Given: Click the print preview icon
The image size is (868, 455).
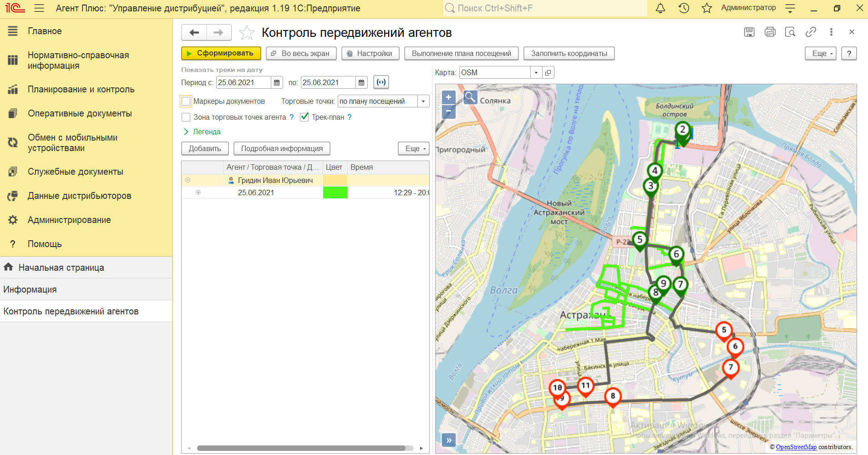Looking at the screenshot, I should [790, 32].
